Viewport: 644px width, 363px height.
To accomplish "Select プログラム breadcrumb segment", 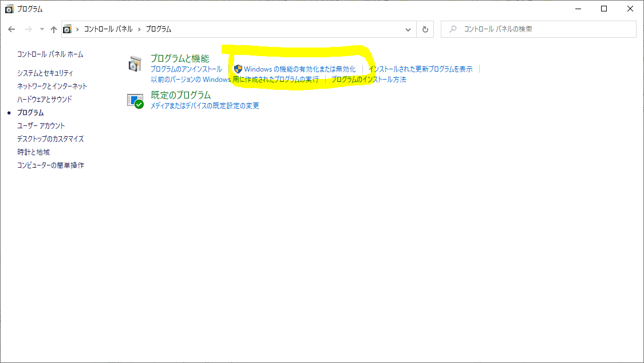I will [x=159, y=29].
